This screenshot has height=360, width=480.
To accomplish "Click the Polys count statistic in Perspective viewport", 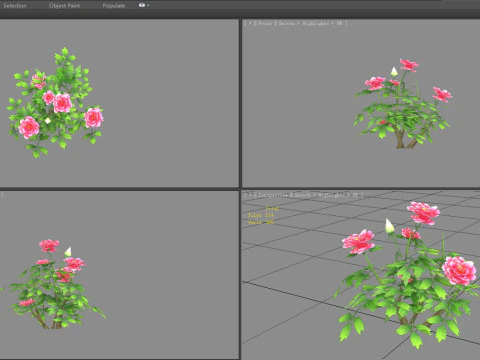I will pos(261,215).
